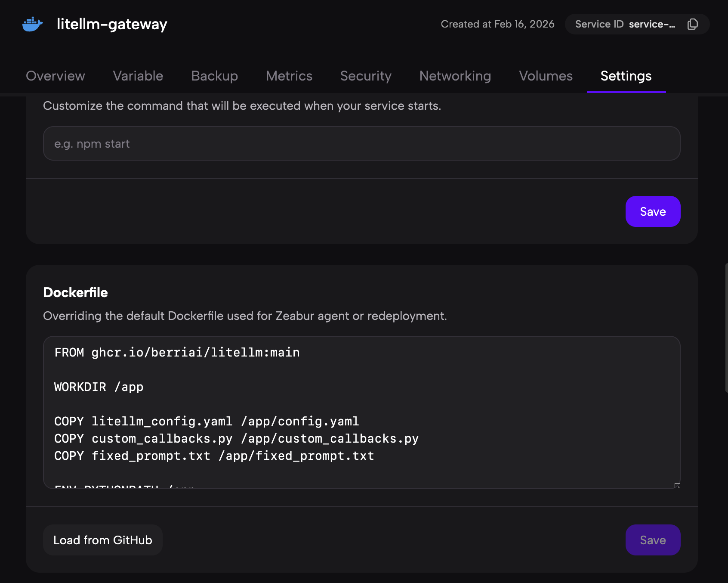Switch to the Variable tab
This screenshot has height=583, width=728.
click(138, 76)
